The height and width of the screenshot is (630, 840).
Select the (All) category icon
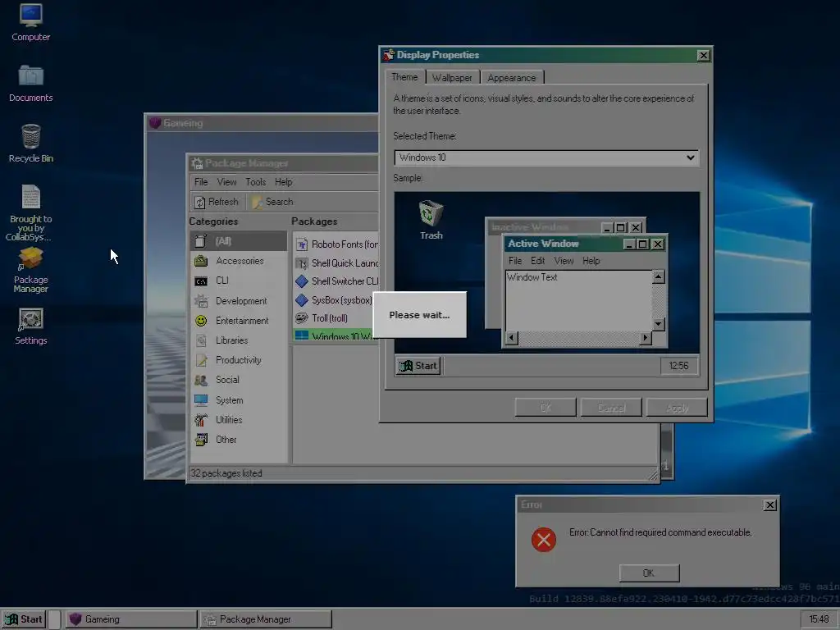coord(201,241)
